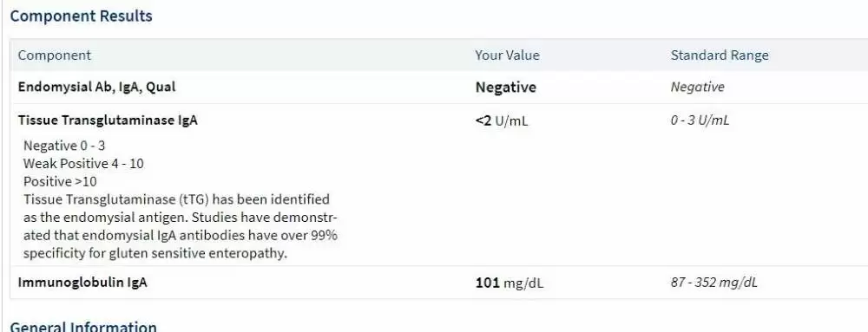Select the Standard Range column header

(719, 55)
